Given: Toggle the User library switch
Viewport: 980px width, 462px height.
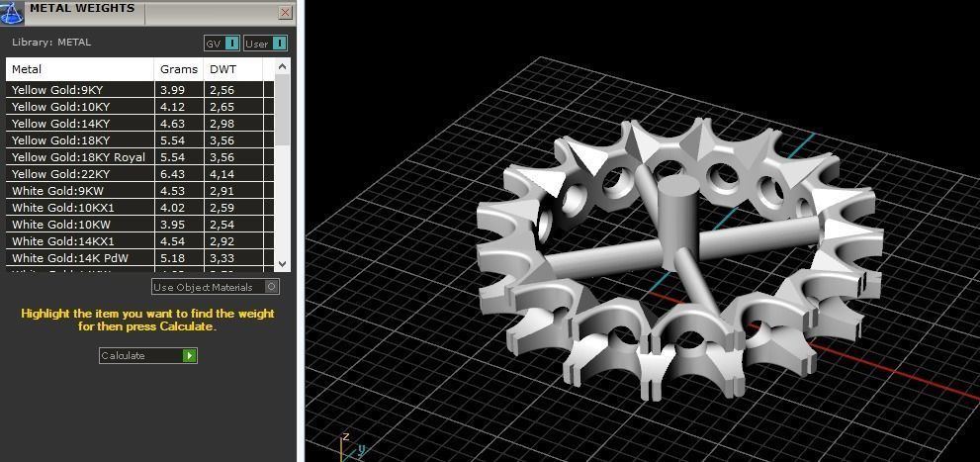Looking at the screenshot, I should [x=266, y=44].
